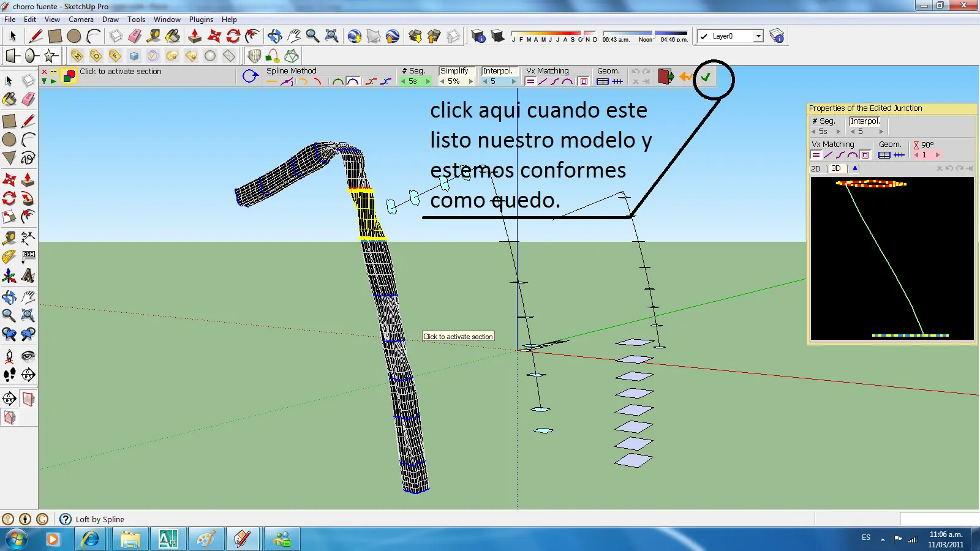Image resolution: width=980 pixels, height=551 pixels.
Task: Toggle shadows display cube icon
Action: (x=497, y=36)
